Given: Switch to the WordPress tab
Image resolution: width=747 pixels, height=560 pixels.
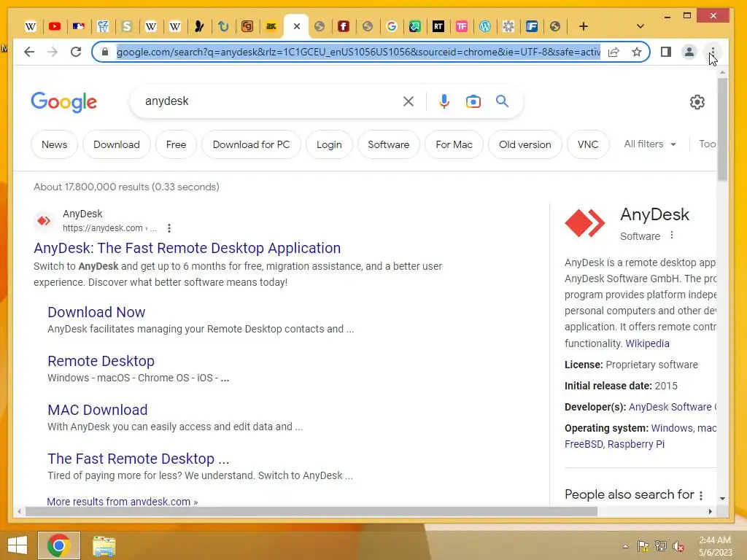Looking at the screenshot, I should pyautogui.click(x=485, y=27).
